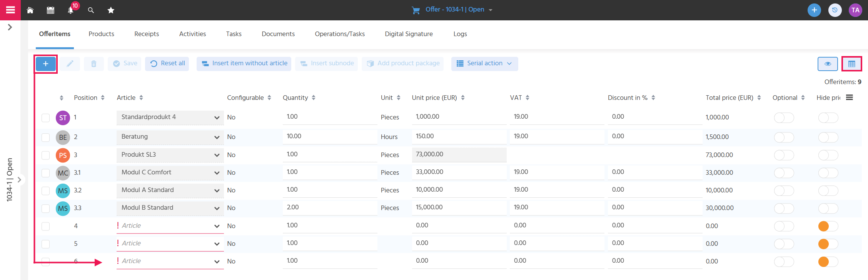Edit quantity 10.00 of Beratung
868x280 pixels.
(x=330, y=137)
